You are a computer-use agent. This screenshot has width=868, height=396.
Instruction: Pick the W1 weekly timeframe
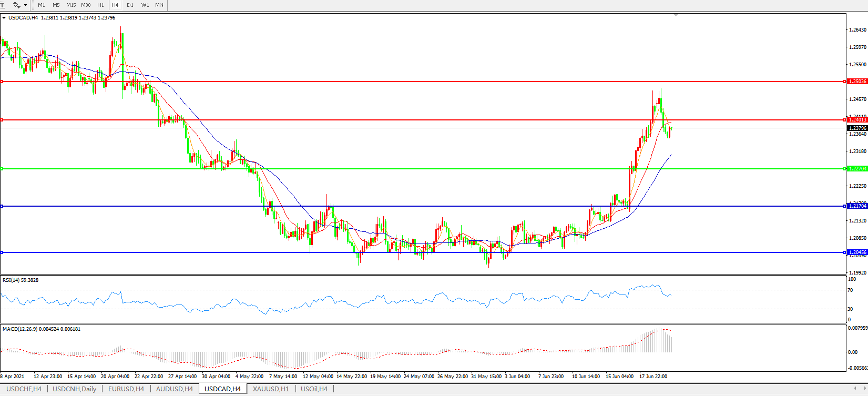tap(145, 5)
